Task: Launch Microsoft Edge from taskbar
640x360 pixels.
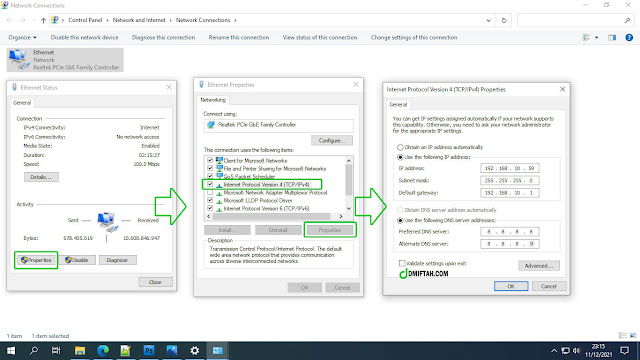Action: [103, 351]
